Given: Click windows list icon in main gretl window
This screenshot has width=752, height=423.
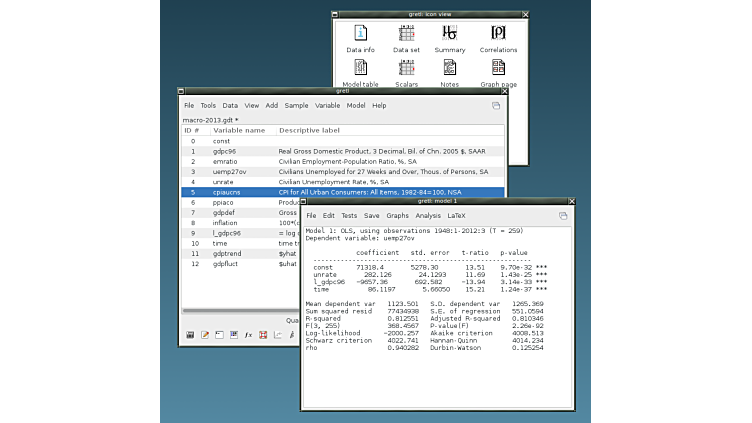Looking at the screenshot, I should pyautogui.click(x=495, y=105).
